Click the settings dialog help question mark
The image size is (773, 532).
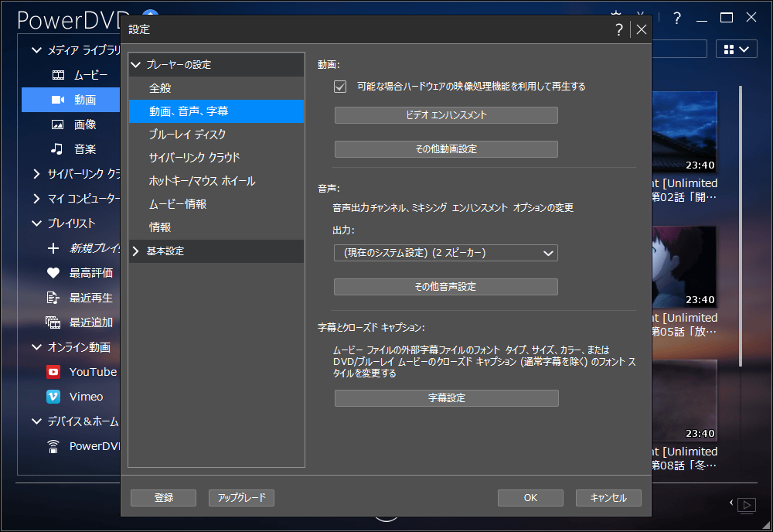619,29
